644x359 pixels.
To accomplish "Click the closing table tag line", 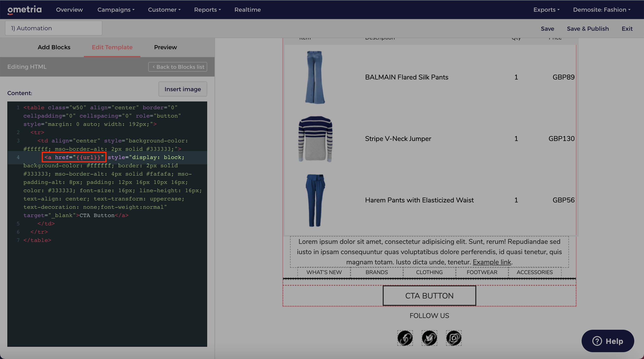I will point(37,240).
